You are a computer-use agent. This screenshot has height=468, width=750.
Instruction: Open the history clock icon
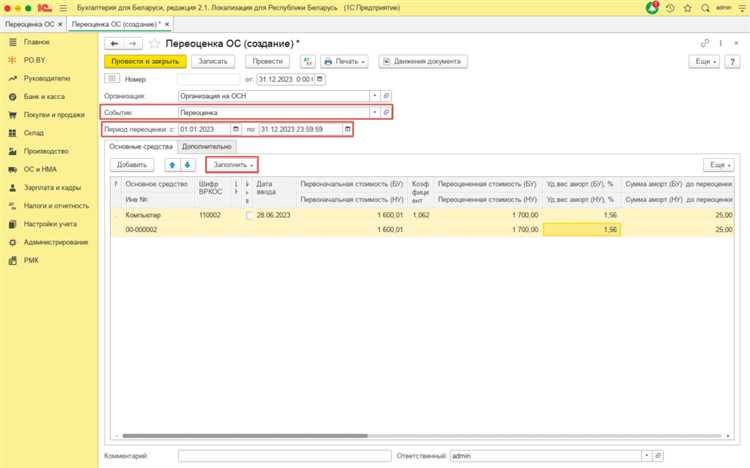[x=669, y=7]
